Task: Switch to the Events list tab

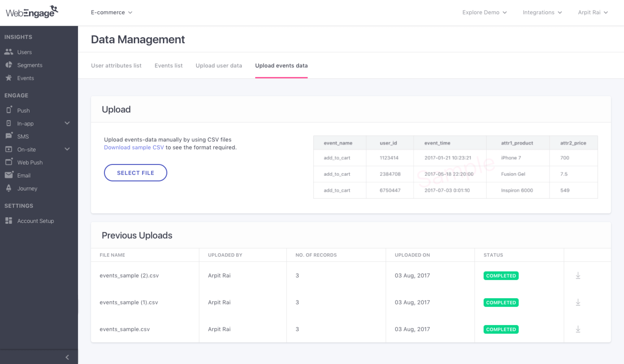Action: 168,66
